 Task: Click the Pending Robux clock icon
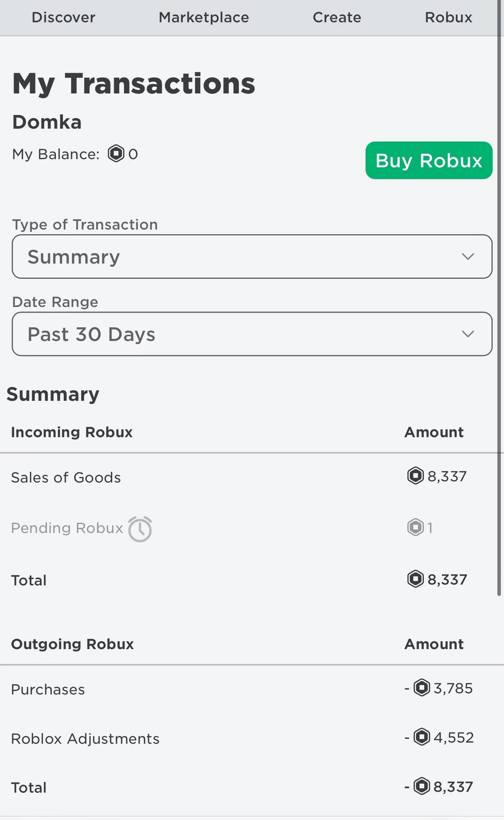pyautogui.click(x=140, y=529)
